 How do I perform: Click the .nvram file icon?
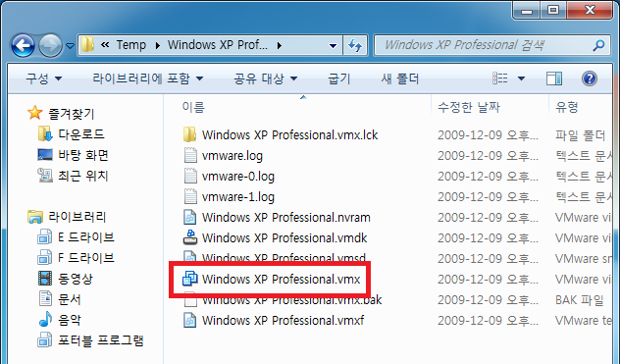tap(190, 217)
